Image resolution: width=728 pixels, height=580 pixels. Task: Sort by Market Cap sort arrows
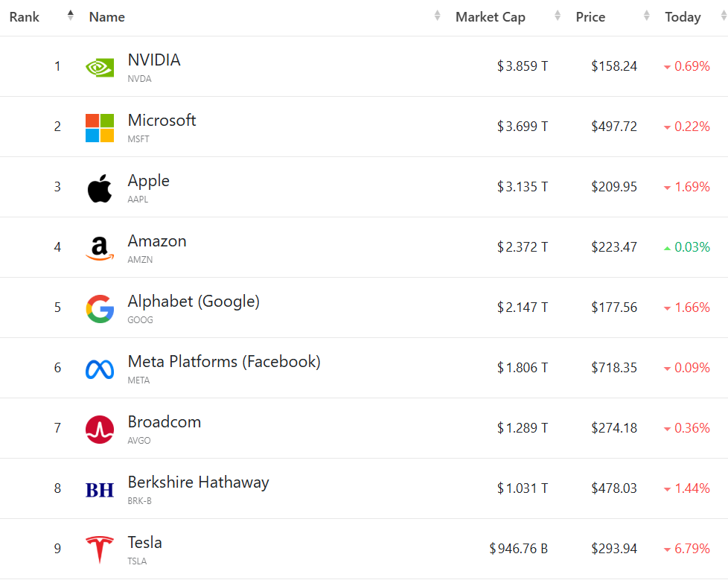[558, 16]
